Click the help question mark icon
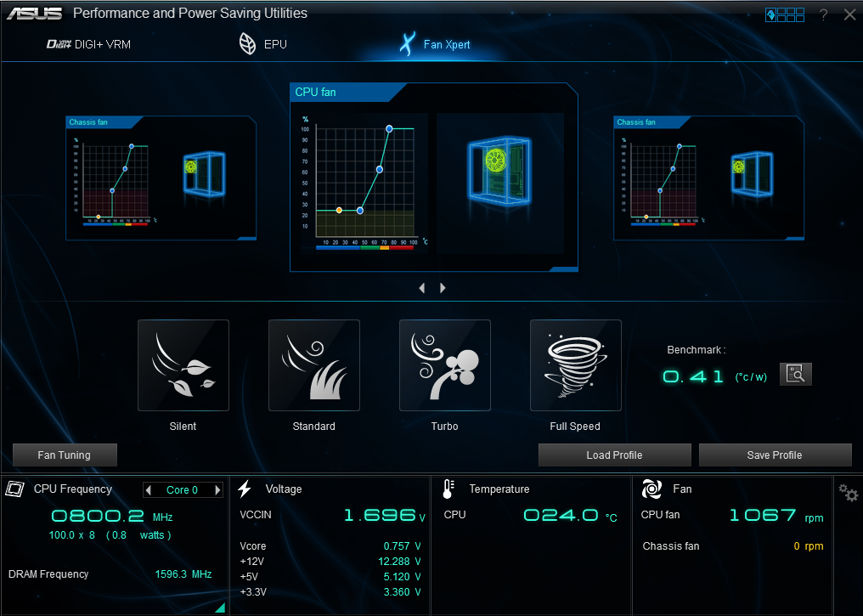863x616 pixels. tap(823, 14)
